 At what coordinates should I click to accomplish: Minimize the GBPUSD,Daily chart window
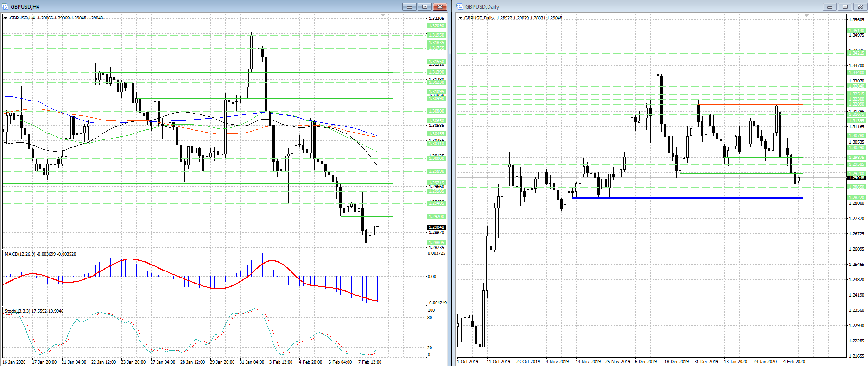(x=830, y=6)
